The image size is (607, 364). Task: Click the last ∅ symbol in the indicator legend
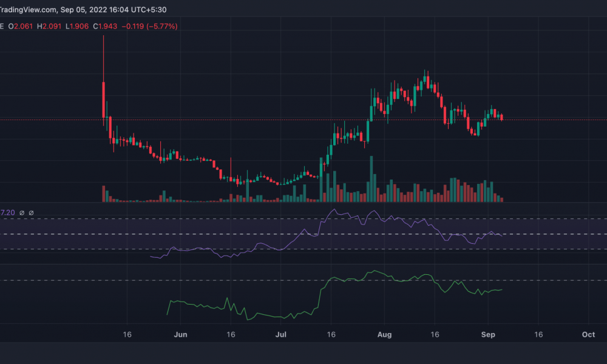coord(32,213)
